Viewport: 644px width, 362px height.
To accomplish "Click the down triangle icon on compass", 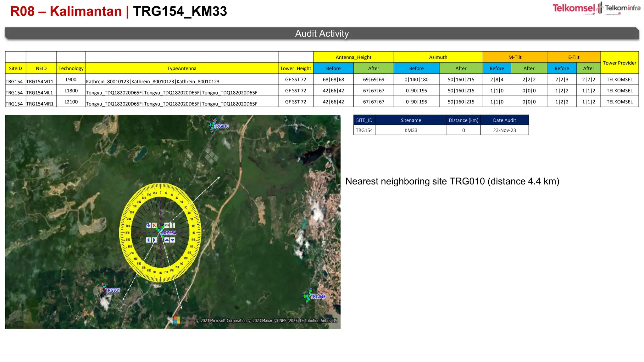I will [x=172, y=240].
